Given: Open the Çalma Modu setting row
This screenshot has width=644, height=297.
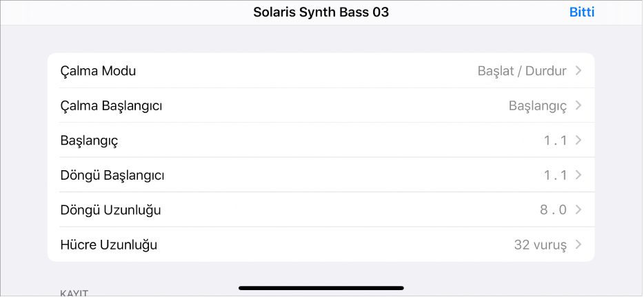Looking at the screenshot, I should click(98, 71).
